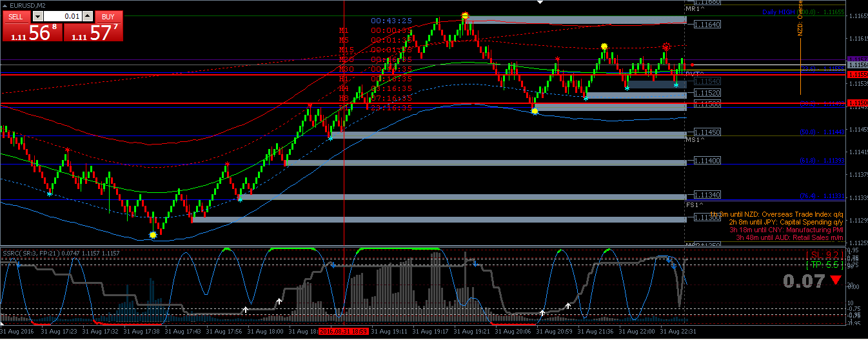Click the MS1^ pivot label
Viewport: 868px width, 340px height.
[x=695, y=140]
